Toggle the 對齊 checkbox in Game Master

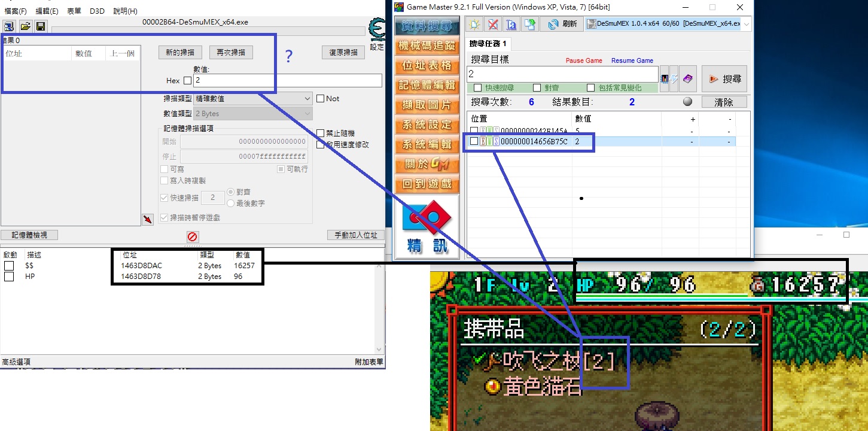click(537, 88)
